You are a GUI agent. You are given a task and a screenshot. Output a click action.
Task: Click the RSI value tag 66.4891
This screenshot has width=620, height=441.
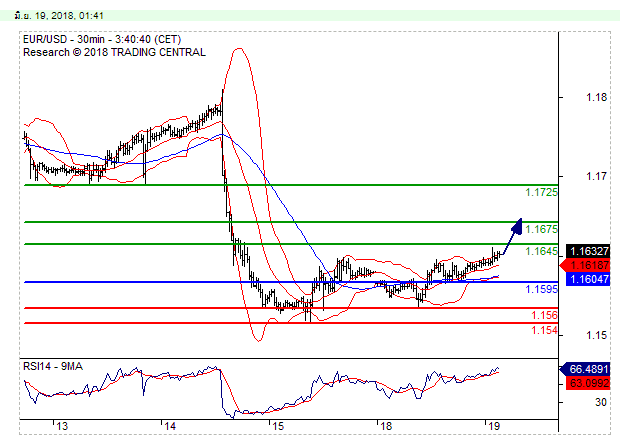586,369
